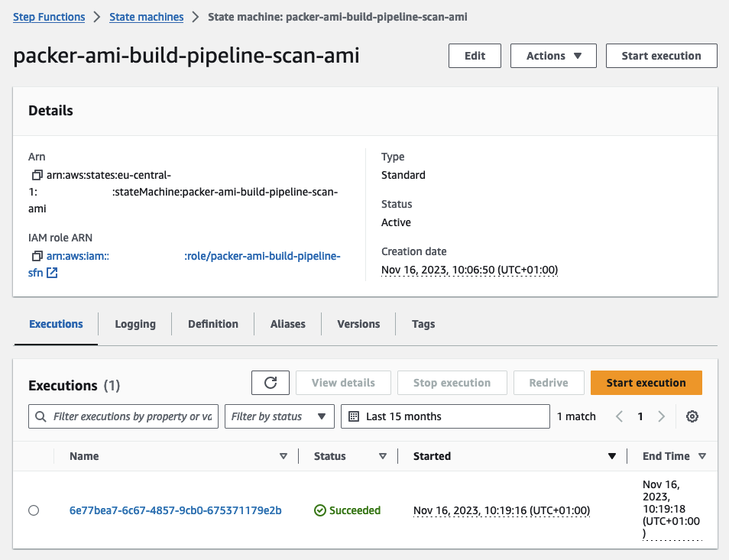
Task: Navigate to State machines breadcrumb
Action: (x=147, y=17)
